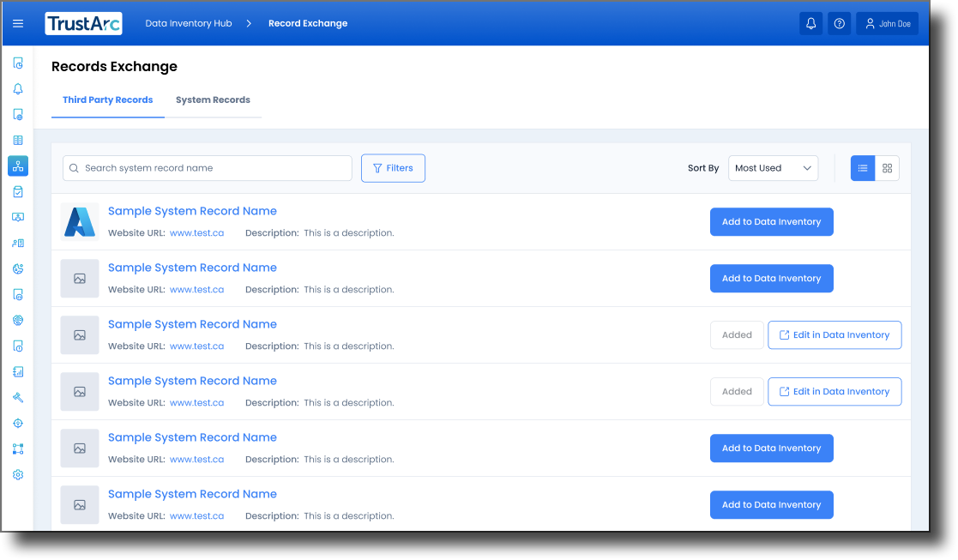The height and width of the screenshot is (560, 958).
Task: Open the Sort By Most Used dropdown
Action: coord(773,168)
